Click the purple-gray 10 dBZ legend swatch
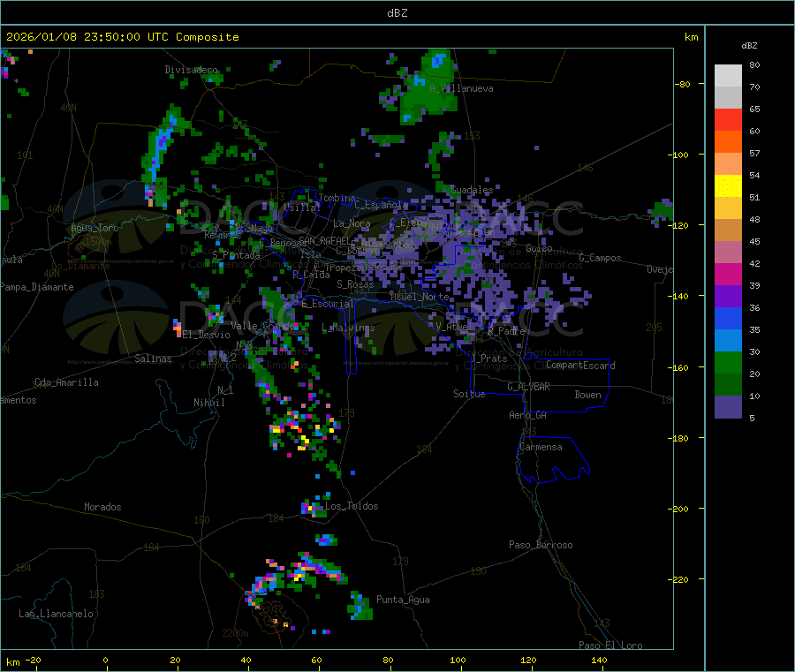 pyautogui.click(x=728, y=406)
